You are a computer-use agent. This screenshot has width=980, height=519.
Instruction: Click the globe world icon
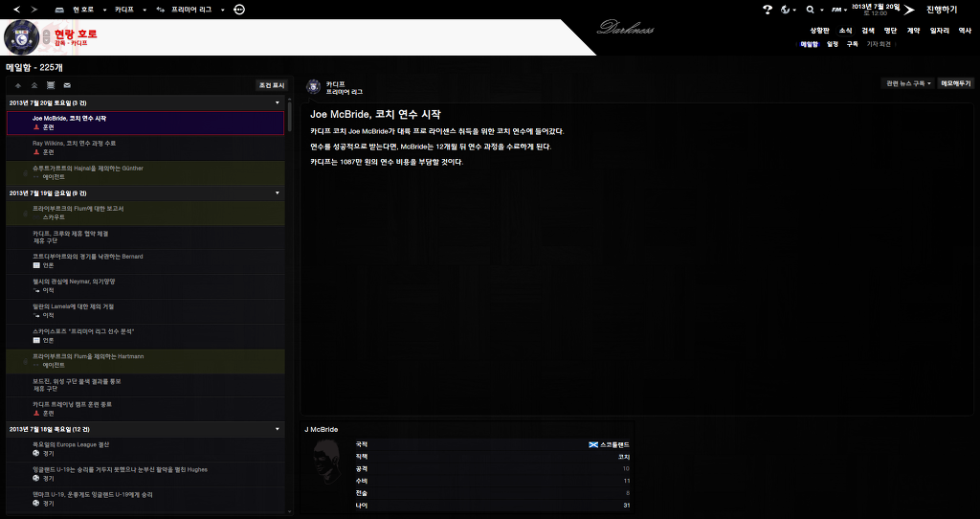coord(786,10)
